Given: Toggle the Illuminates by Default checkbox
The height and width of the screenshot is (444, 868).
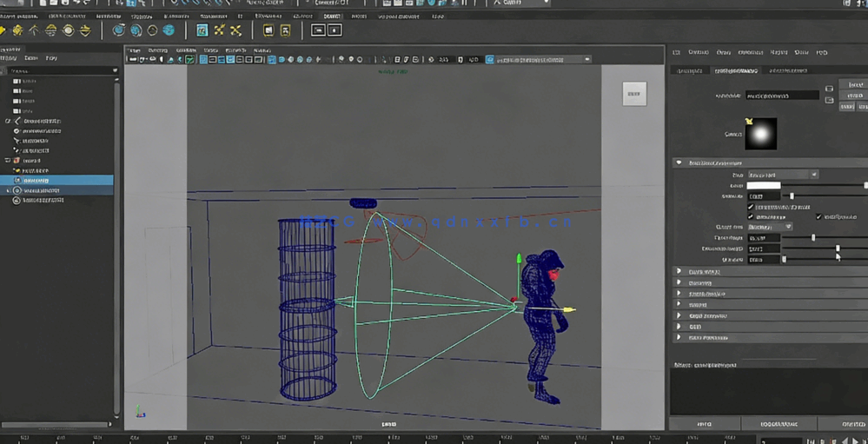Looking at the screenshot, I should (752, 207).
